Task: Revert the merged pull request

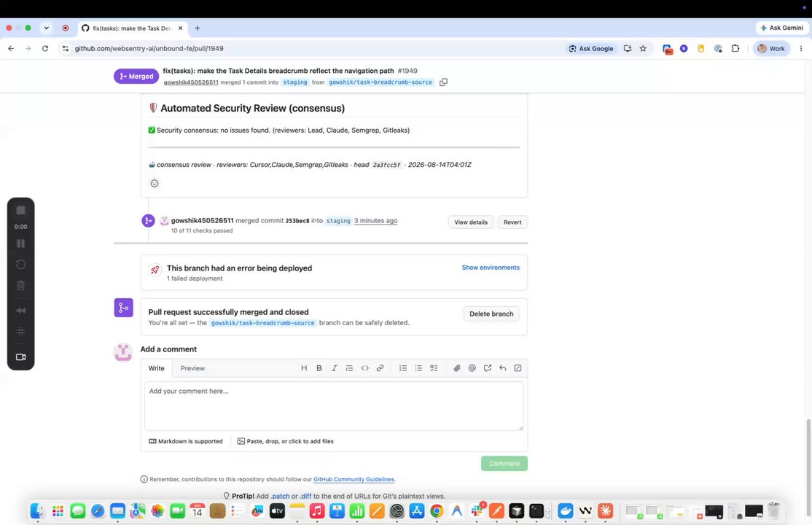Action: 512,222
